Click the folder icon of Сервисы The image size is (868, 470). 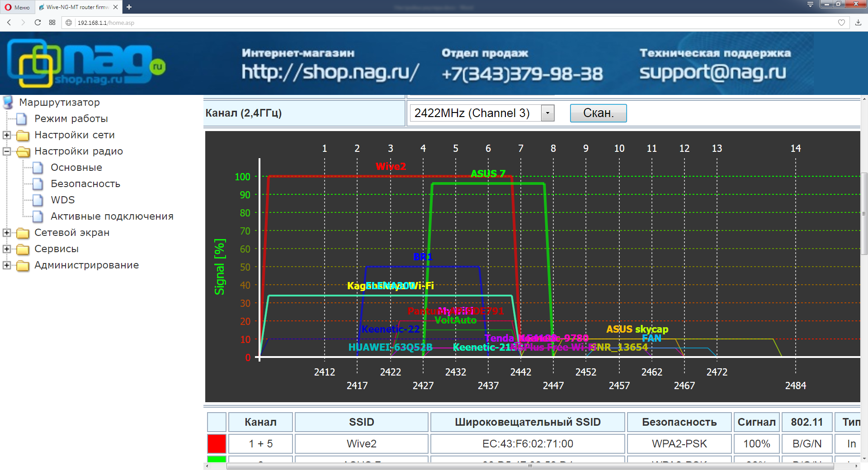click(x=23, y=249)
